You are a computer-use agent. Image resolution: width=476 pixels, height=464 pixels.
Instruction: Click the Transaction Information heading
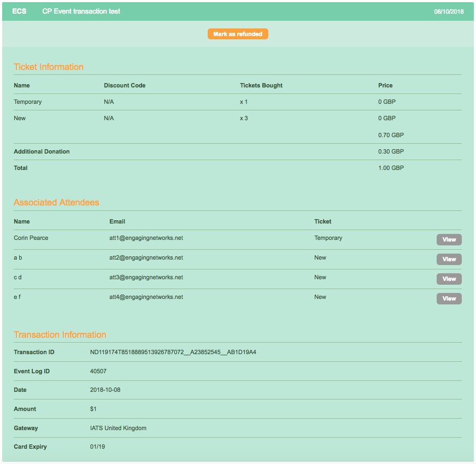pos(60,334)
